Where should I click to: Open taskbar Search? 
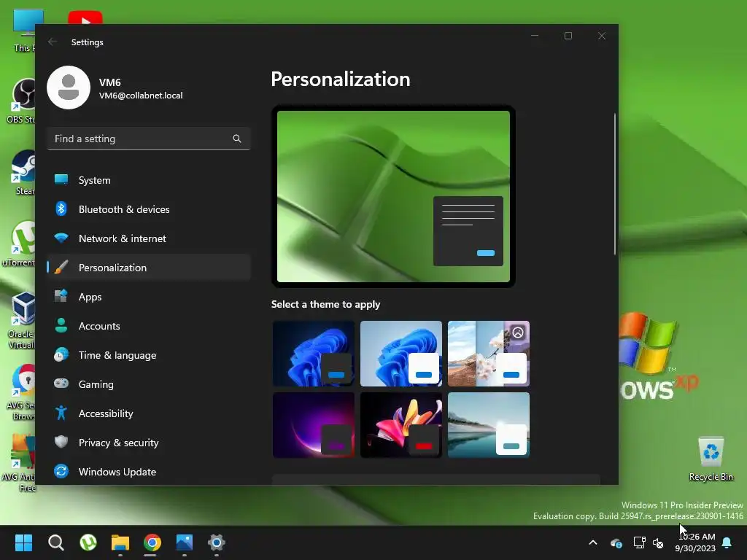coord(55,542)
